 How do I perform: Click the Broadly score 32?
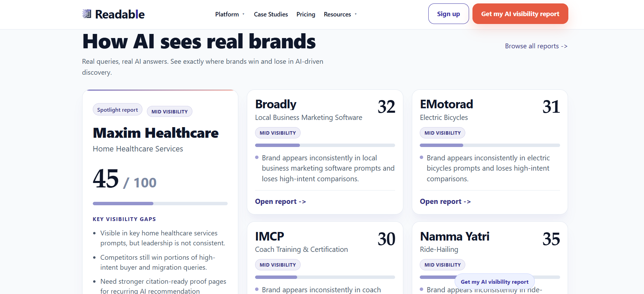[x=386, y=107]
